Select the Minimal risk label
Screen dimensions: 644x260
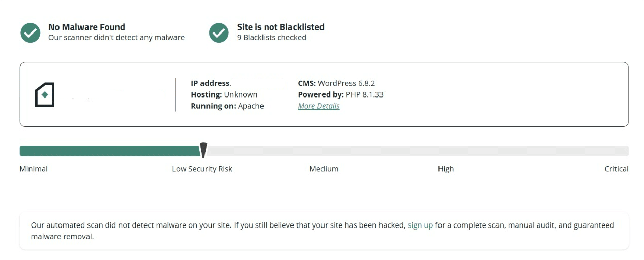pos(34,169)
